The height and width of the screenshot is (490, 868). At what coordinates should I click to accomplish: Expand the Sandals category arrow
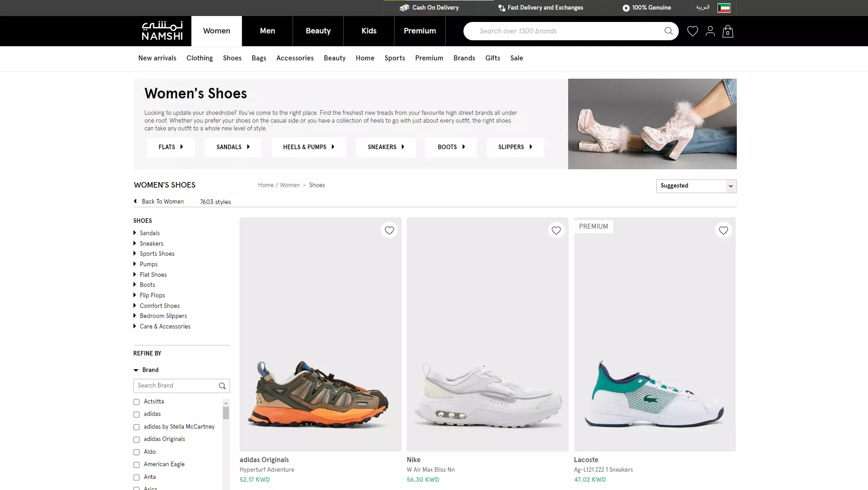point(134,233)
